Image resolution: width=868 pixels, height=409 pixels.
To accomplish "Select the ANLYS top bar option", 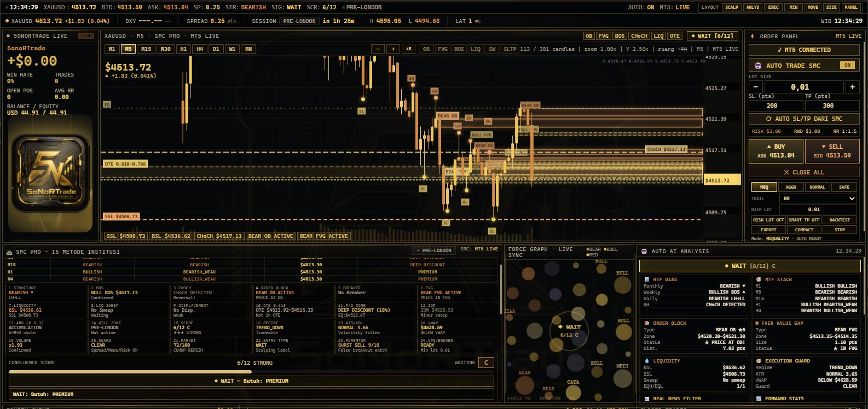I will (x=753, y=7).
